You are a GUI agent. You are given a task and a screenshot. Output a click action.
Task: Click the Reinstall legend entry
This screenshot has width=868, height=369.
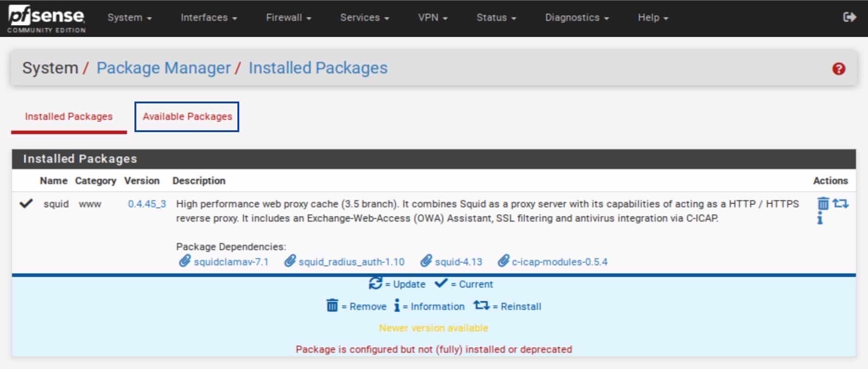(x=507, y=306)
